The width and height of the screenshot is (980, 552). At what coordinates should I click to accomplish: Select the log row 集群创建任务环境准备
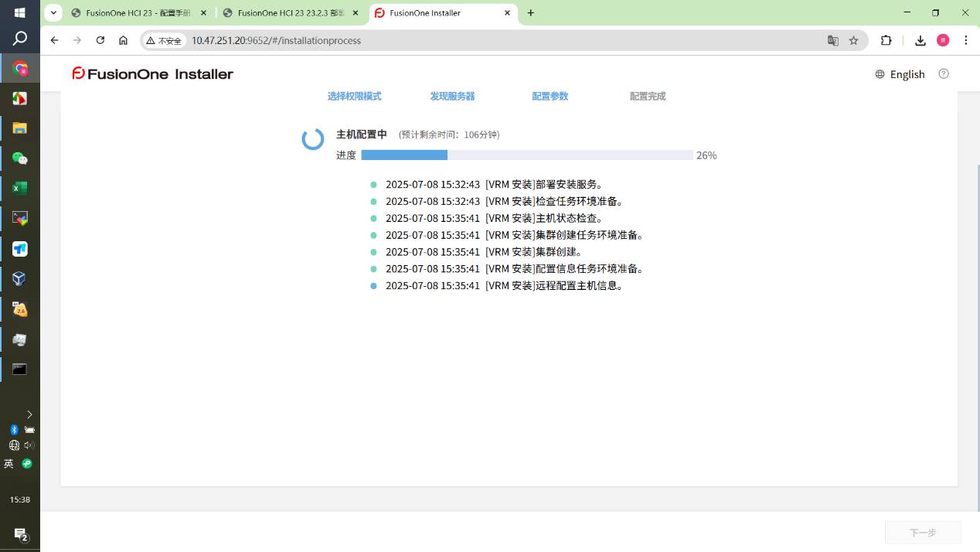[507, 235]
